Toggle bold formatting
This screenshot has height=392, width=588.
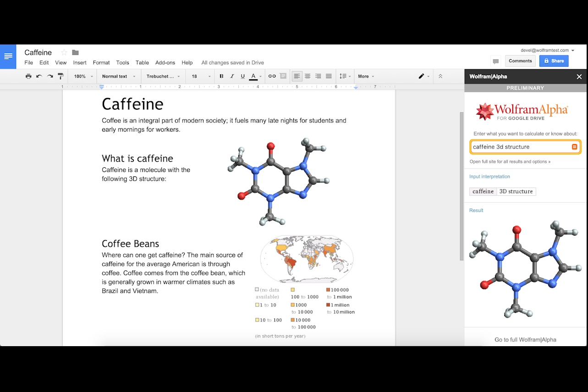[221, 76]
